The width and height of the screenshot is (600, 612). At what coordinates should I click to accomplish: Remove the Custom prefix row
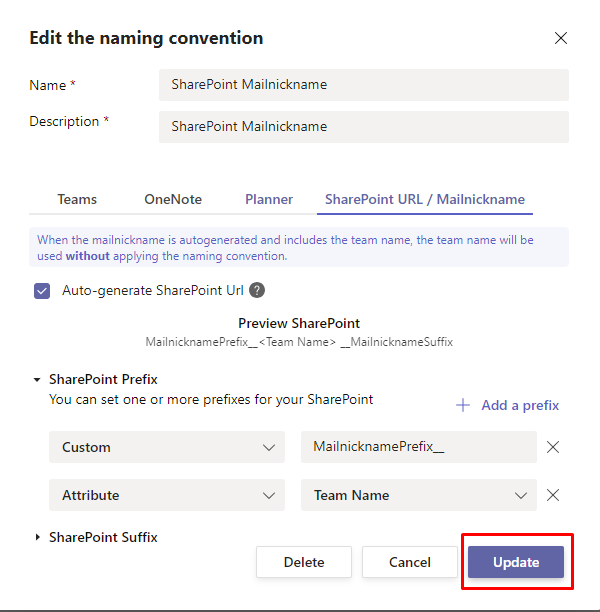coord(553,447)
